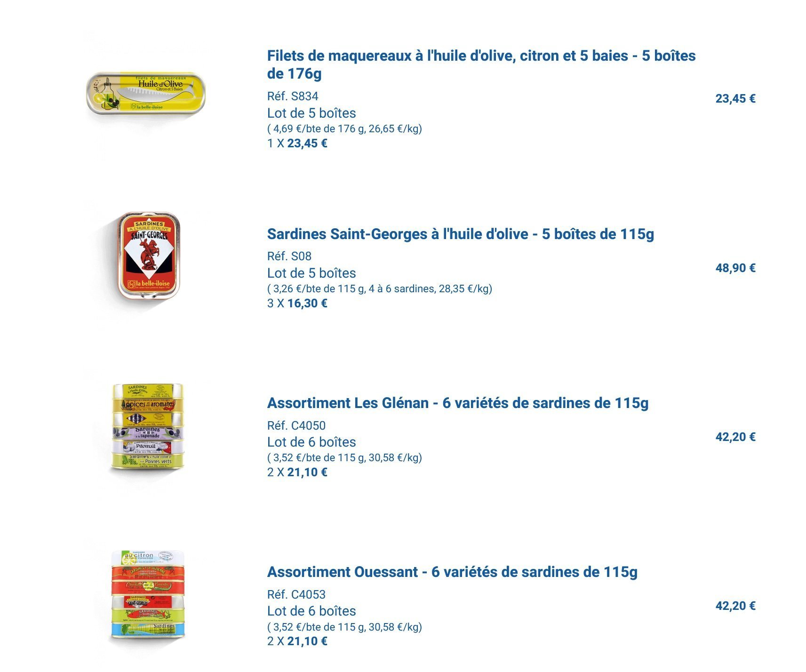
Task: Click the quantity line 3 X 16,30 €
Action: coord(297,304)
